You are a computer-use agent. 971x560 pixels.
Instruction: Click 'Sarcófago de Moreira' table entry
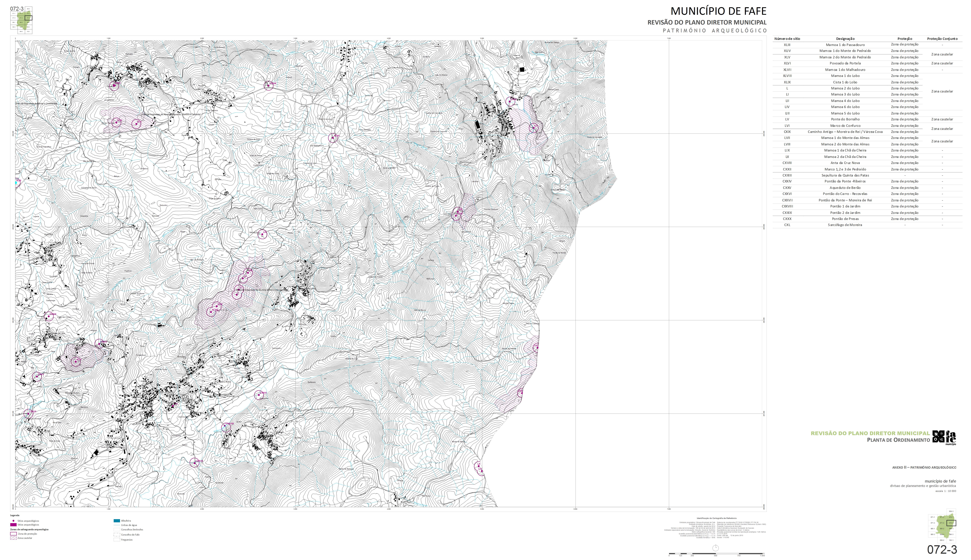[x=845, y=225]
